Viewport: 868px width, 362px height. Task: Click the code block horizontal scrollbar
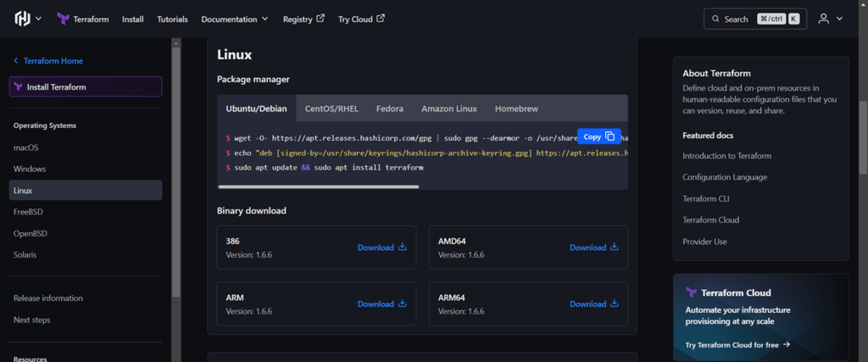point(319,187)
